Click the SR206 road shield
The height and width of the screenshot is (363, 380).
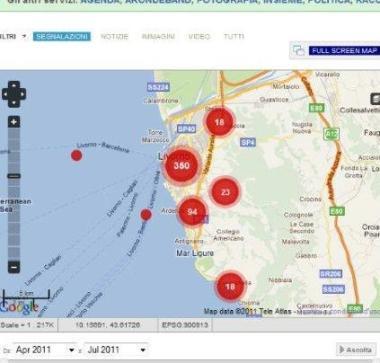tap(331, 274)
